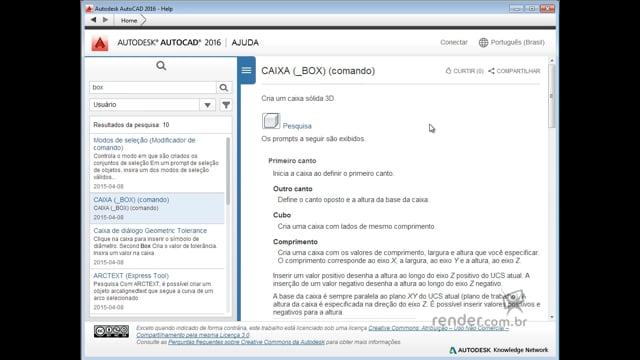The height and width of the screenshot is (360, 640).
Task: Click the Autodesk Knowledge Network logo
Action: [498, 350]
